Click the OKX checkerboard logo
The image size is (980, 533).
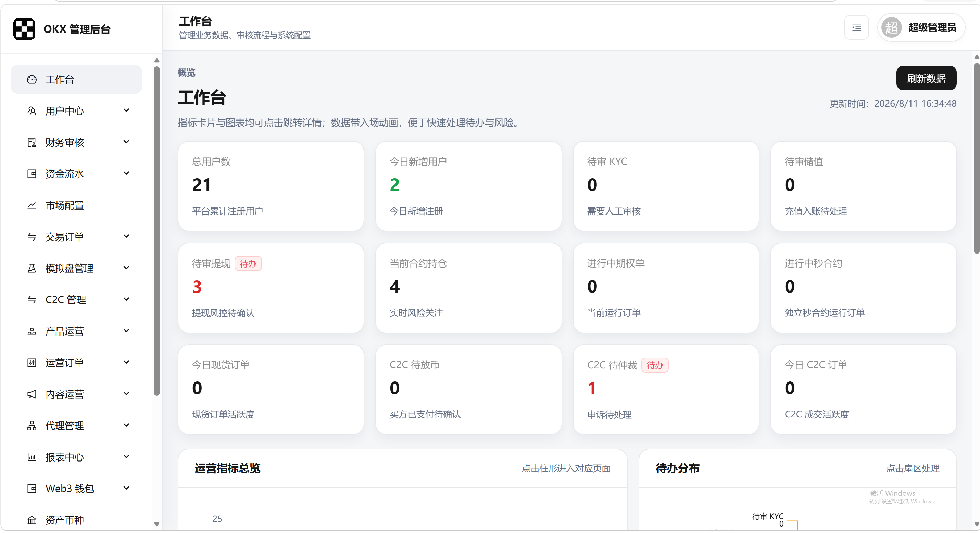coord(24,29)
